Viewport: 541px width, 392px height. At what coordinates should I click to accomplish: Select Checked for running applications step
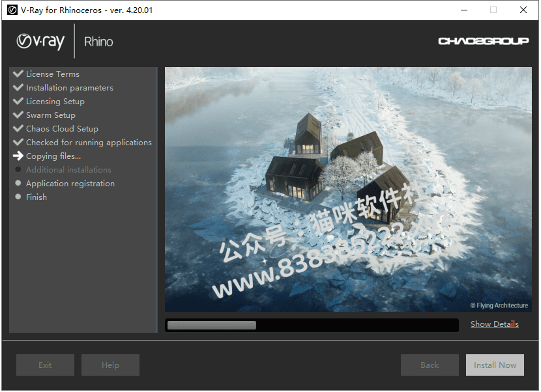(89, 143)
